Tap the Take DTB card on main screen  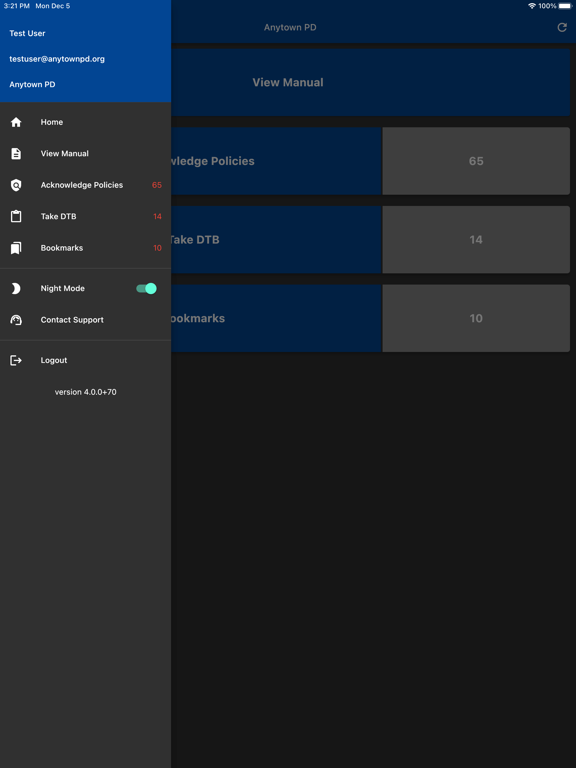[277, 240]
